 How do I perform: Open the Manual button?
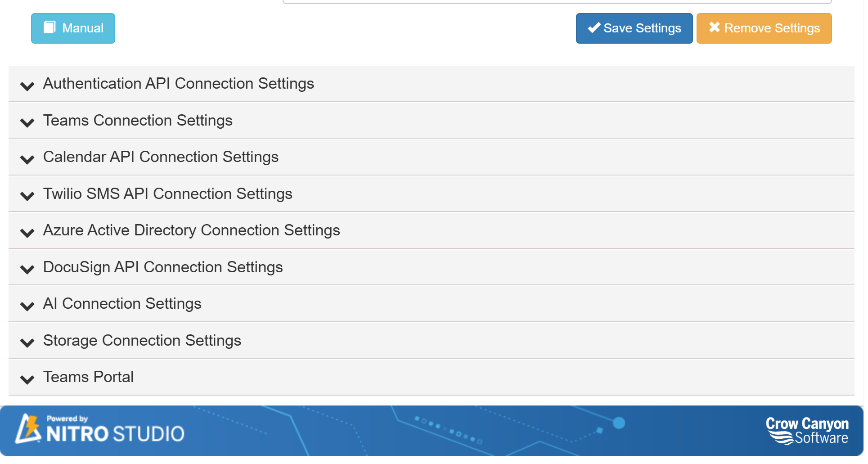click(73, 28)
